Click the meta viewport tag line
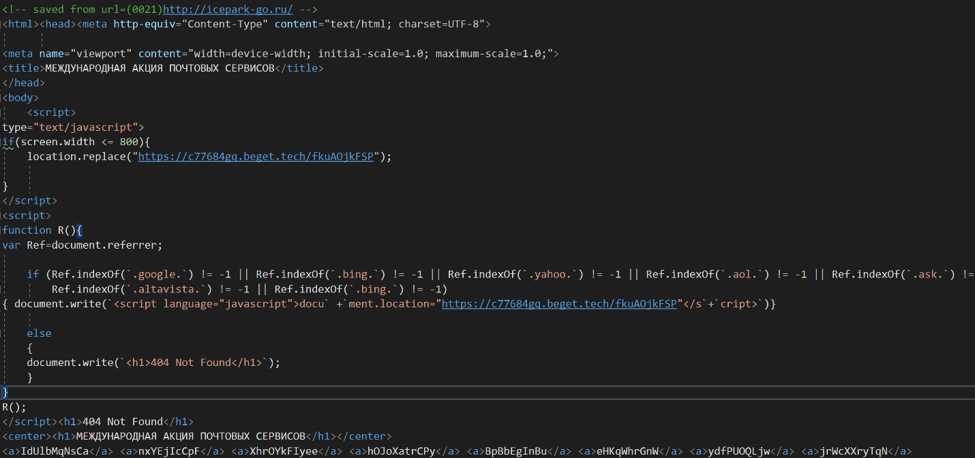 point(280,54)
